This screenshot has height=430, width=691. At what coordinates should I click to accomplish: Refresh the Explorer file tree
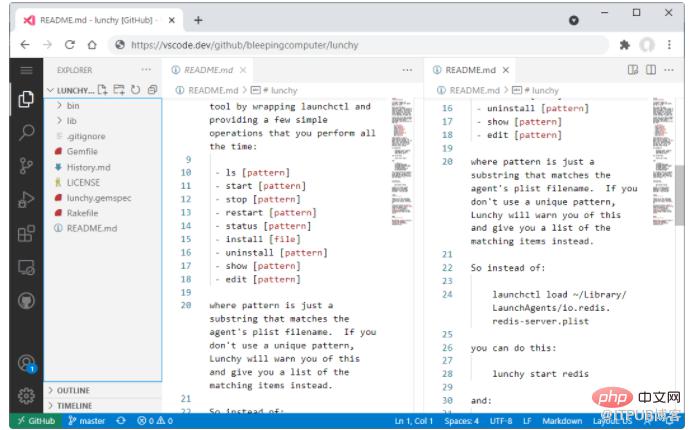[135, 90]
